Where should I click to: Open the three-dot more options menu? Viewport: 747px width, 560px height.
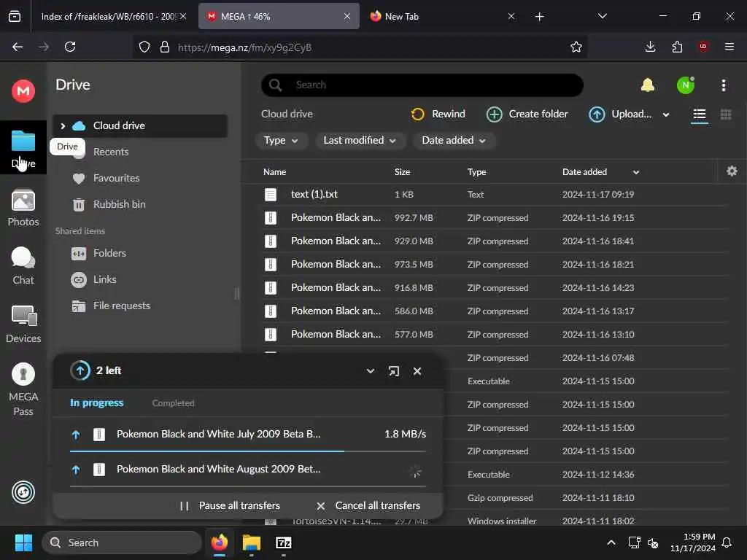point(724,85)
